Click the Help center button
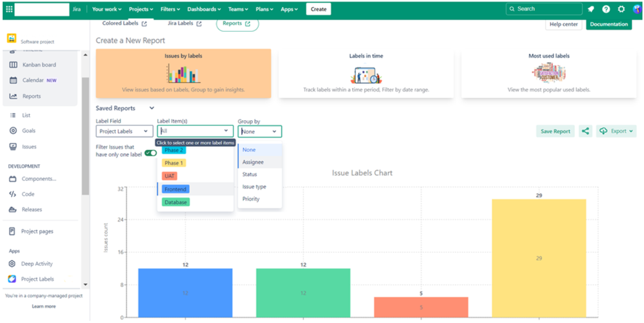Screen dimensions: 644x323 point(563,25)
